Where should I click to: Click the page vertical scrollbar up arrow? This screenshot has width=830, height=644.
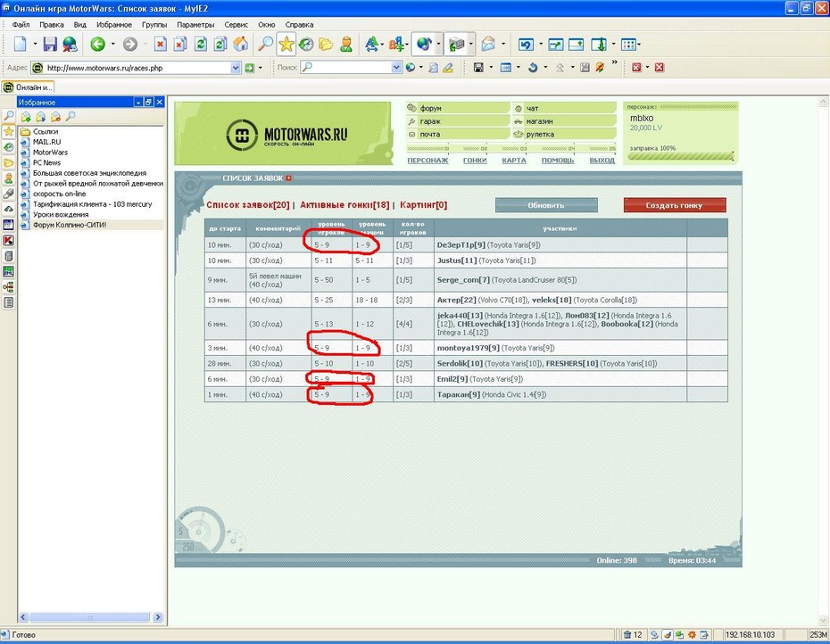pos(823,102)
